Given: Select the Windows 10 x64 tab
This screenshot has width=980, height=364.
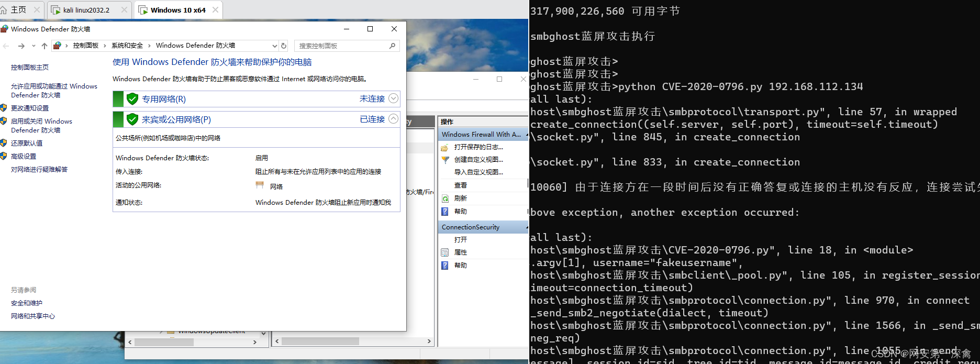Looking at the screenshot, I should 178,10.
